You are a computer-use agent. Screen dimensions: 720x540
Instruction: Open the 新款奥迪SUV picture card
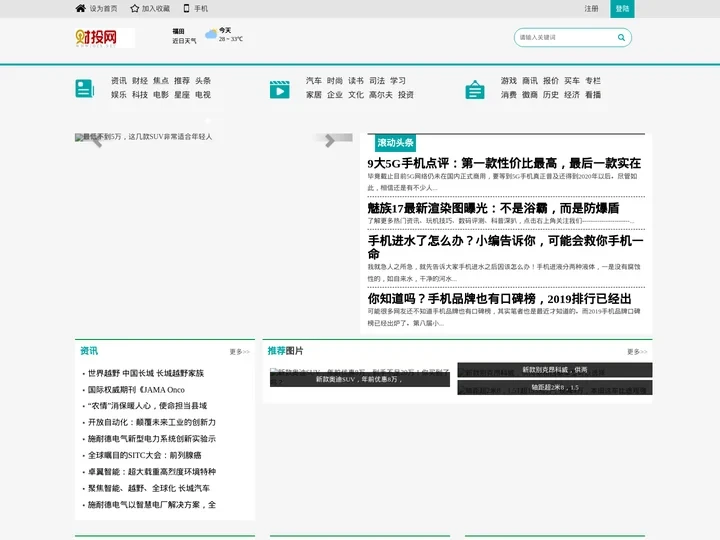[x=360, y=377]
